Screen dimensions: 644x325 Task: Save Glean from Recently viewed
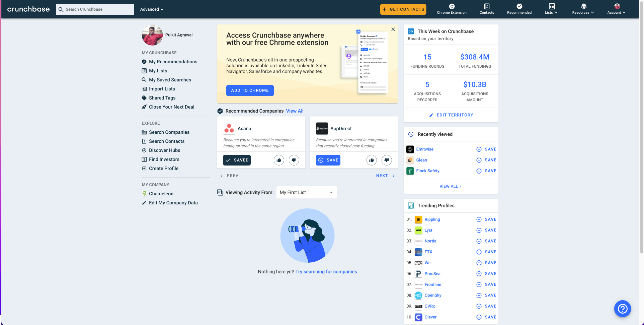click(x=486, y=160)
